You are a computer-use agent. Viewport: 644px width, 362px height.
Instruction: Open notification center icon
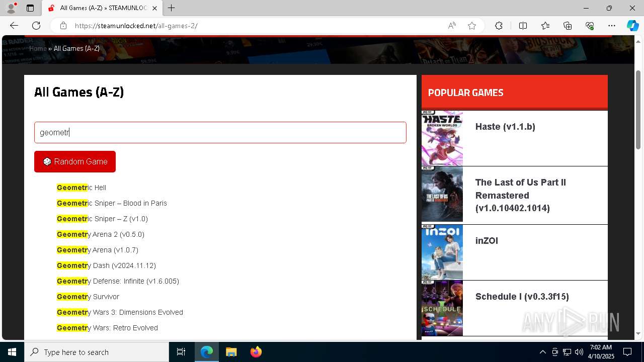coord(627,352)
